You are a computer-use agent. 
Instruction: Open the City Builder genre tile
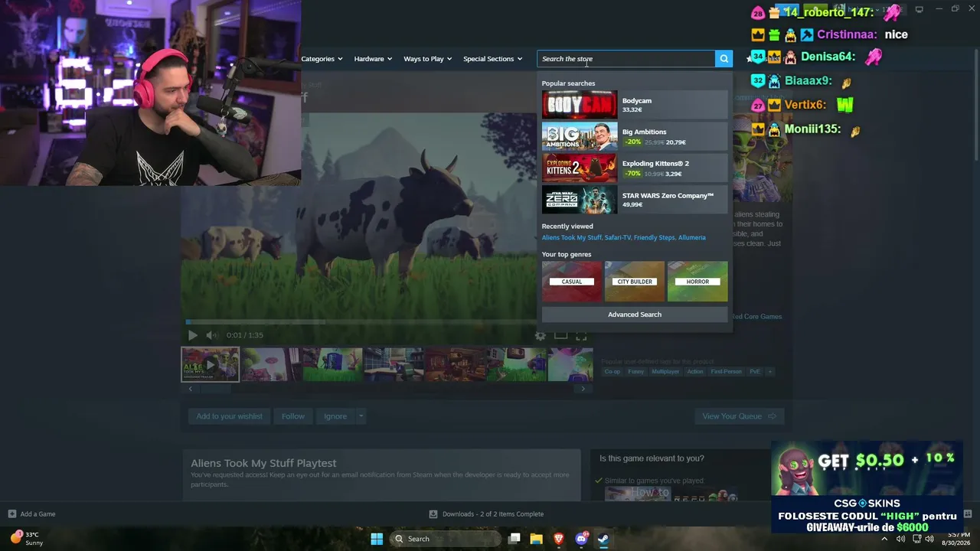coord(635,282)
